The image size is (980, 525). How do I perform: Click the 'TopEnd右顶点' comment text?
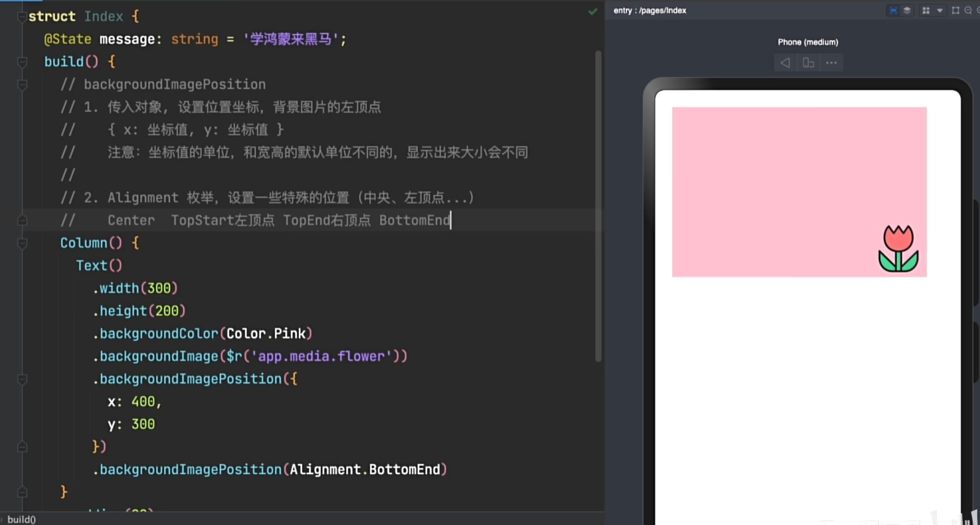click(x=327, y=220)
